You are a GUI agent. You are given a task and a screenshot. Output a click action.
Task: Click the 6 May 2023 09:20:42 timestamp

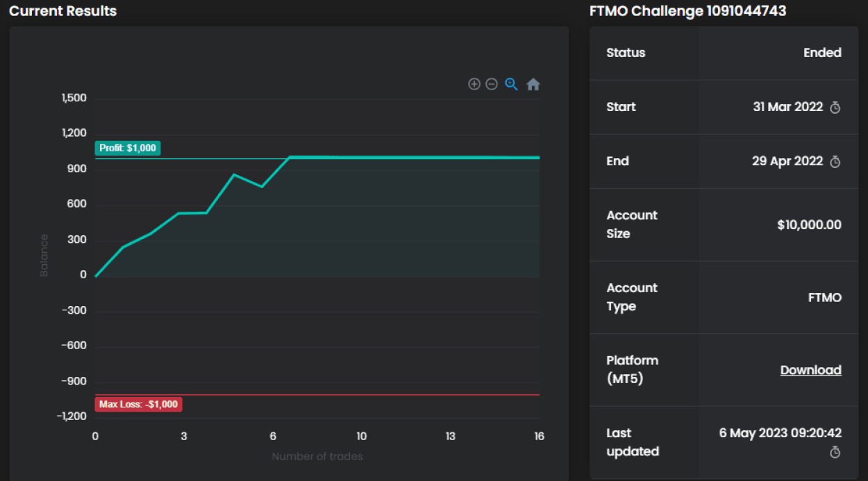(780, 433)
